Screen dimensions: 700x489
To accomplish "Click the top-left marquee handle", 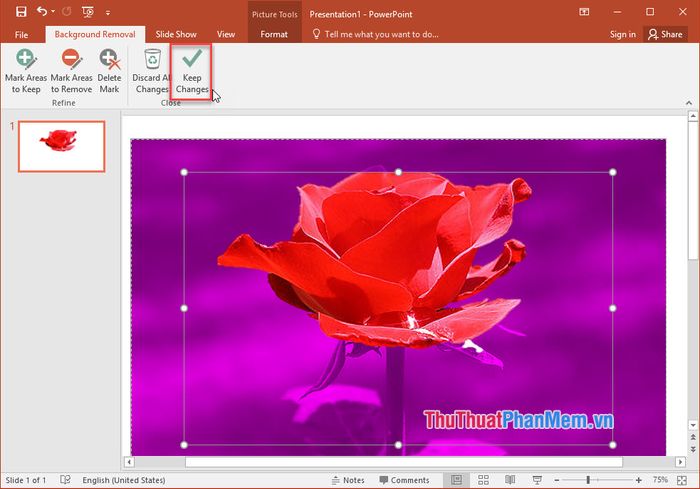I will [x=184, y=172].
